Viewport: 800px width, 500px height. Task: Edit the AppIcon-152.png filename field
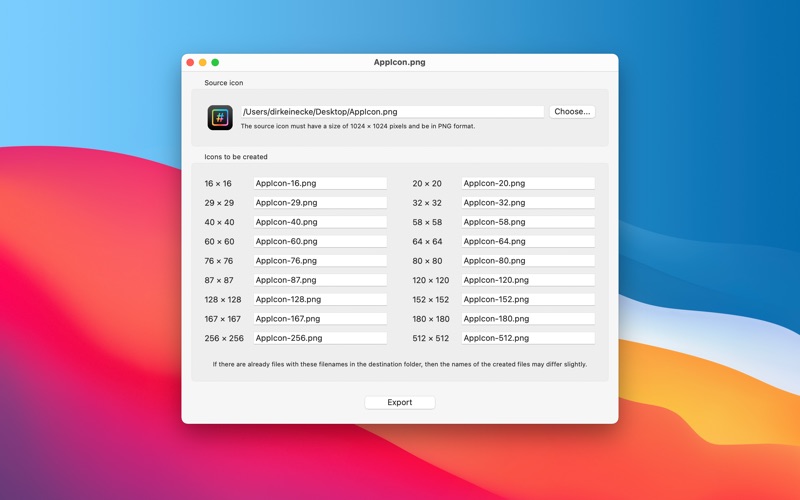coord(528,299)
